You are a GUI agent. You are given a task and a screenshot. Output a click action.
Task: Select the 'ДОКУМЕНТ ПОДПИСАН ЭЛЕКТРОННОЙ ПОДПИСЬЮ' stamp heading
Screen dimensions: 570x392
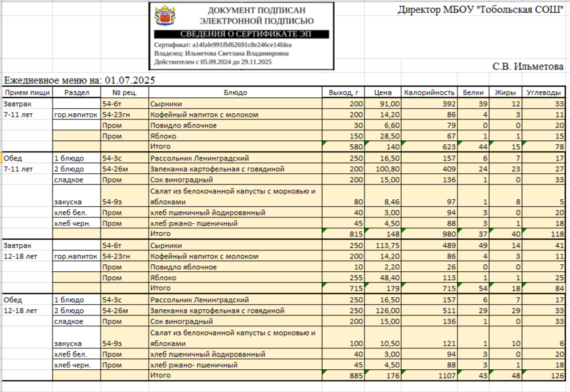pos(257,16)
